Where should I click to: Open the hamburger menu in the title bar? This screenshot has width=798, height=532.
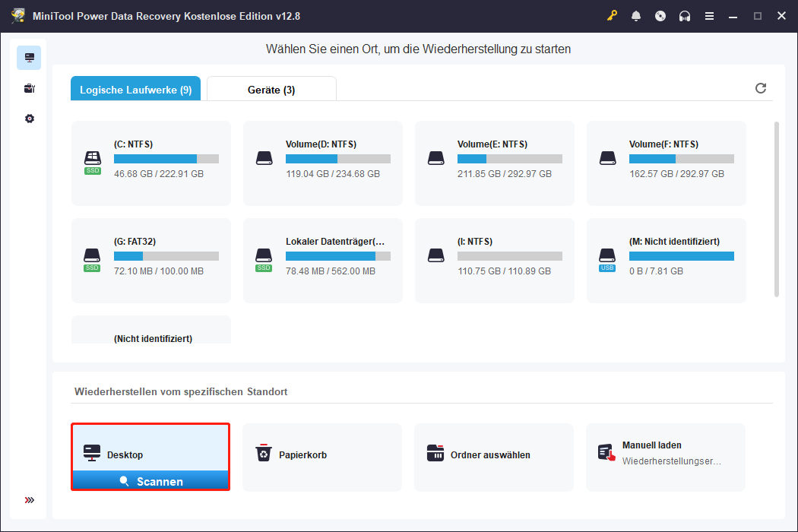709,15
